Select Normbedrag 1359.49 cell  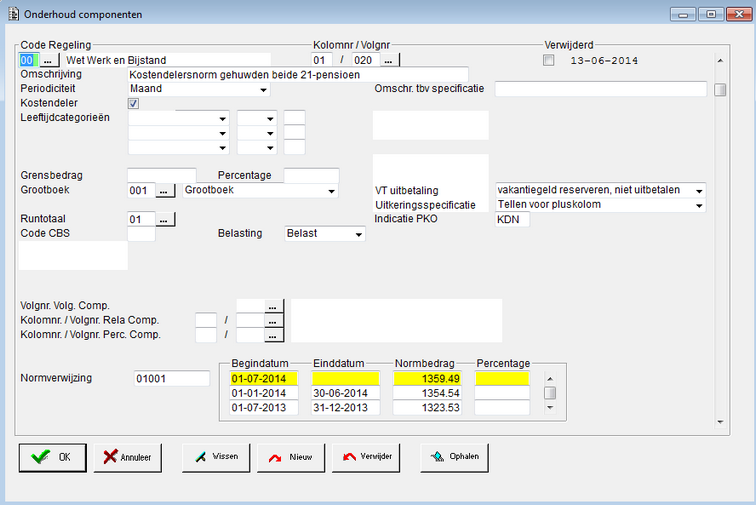tap(427, 379)
